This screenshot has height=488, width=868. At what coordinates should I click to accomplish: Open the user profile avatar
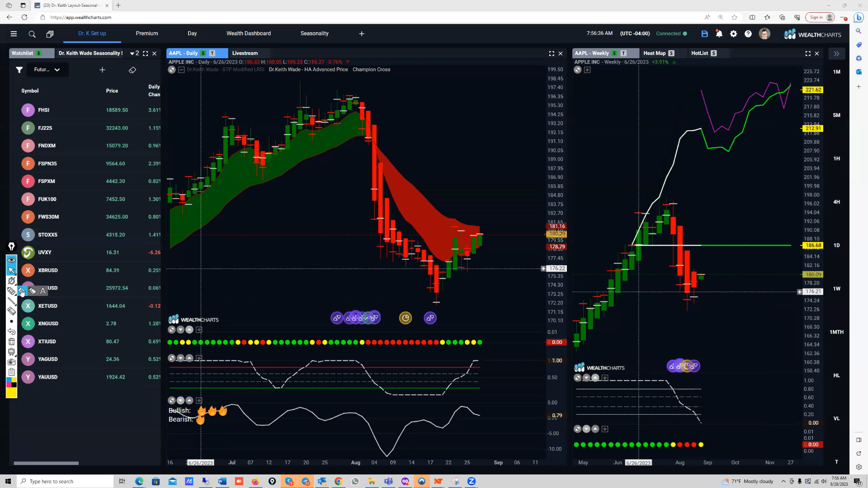764,34
